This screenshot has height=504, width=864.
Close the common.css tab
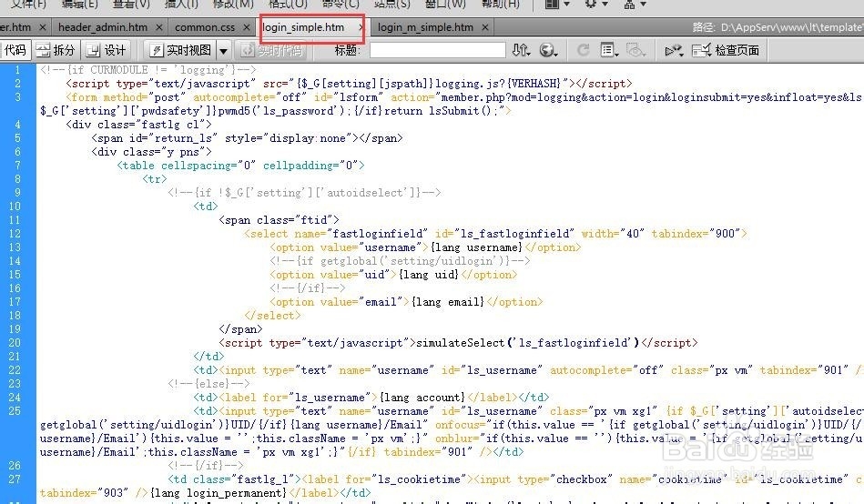pyautogui.click(x=247, y=27)
